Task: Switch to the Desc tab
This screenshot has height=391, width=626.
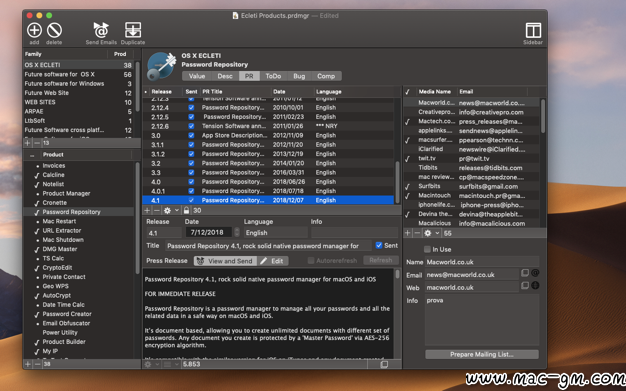Action: tap(225, 76)
